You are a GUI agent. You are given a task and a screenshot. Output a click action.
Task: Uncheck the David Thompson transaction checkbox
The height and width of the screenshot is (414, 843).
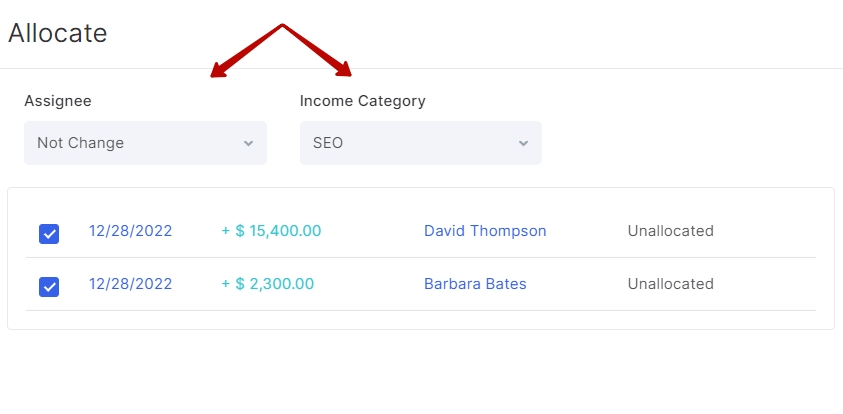[x=49, y=234]
